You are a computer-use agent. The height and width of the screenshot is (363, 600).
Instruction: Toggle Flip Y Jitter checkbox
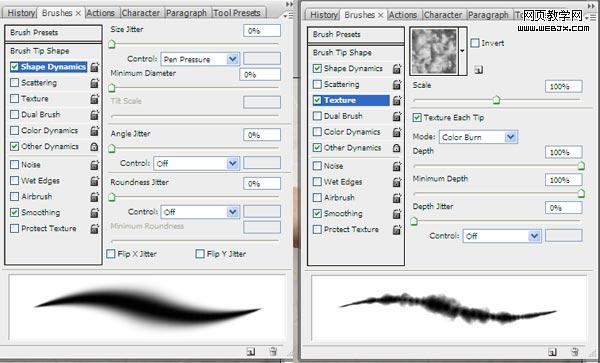pyautogui.click(x=200, y=254)
